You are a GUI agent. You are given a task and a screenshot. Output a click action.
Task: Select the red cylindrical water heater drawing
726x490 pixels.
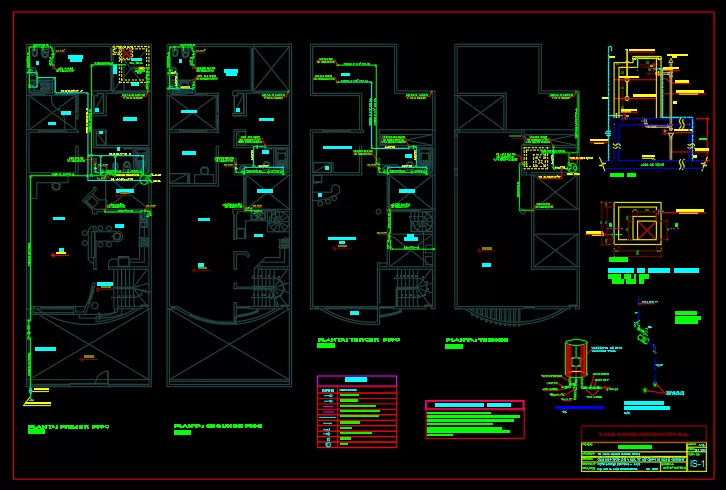click(576, 360)
